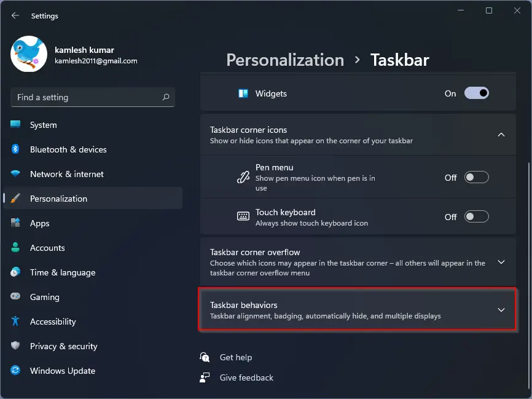The image size is (532, 399).
Task: Open Give feedback
Action: click(x=246, y=377)
